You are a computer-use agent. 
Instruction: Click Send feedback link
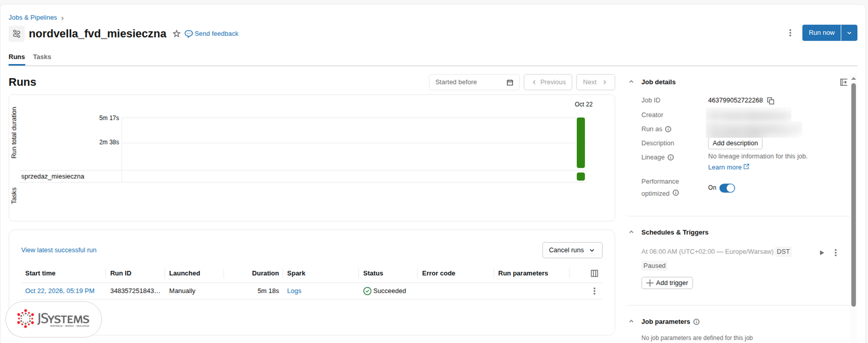(x=212, y=34)
